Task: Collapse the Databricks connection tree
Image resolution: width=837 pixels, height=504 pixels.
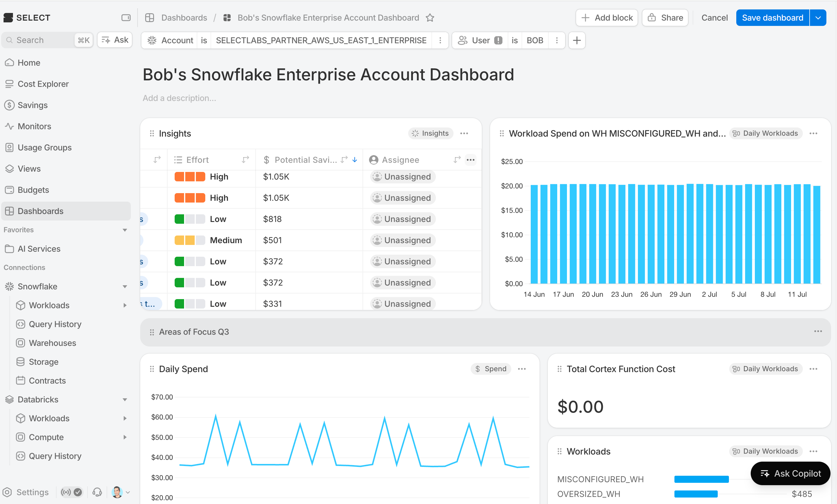Action: pyautogui.click(x=125, y=400)
